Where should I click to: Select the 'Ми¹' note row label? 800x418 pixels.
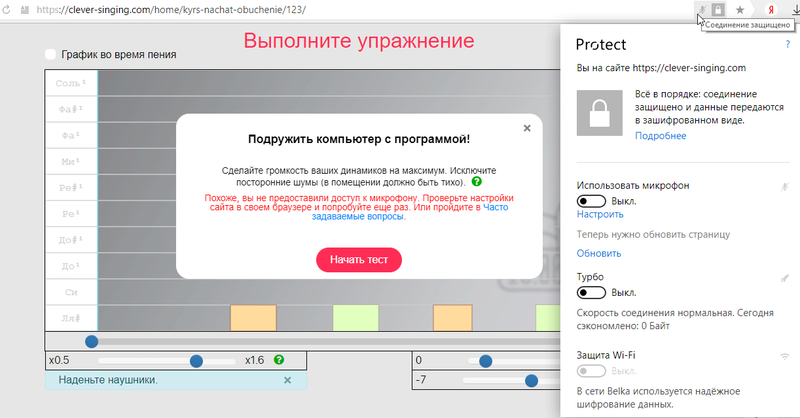tap(71, 161)
